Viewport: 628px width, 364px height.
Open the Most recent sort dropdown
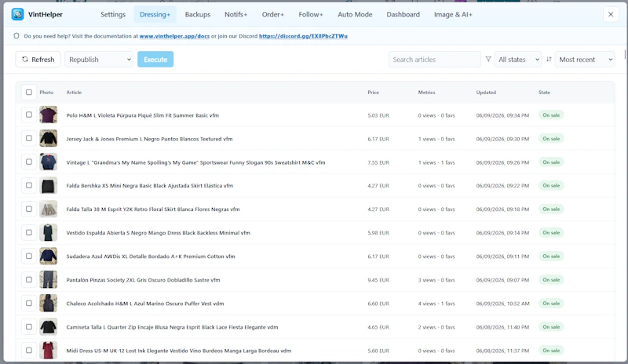pos(585,60)
